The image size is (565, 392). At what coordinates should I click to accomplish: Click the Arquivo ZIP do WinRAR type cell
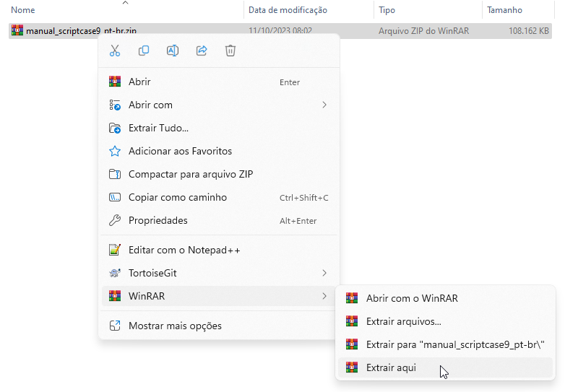click(423, 31)
